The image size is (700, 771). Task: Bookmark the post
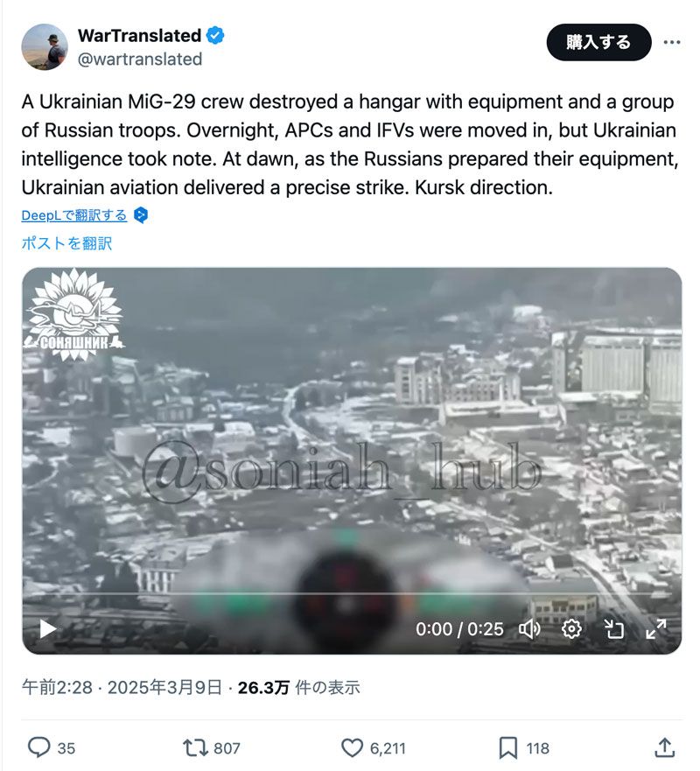pos(507,748)
